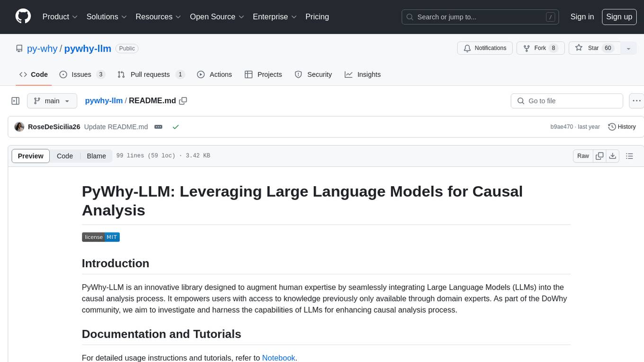Expand the commit message details ellipsis

[x=159, y=127]
